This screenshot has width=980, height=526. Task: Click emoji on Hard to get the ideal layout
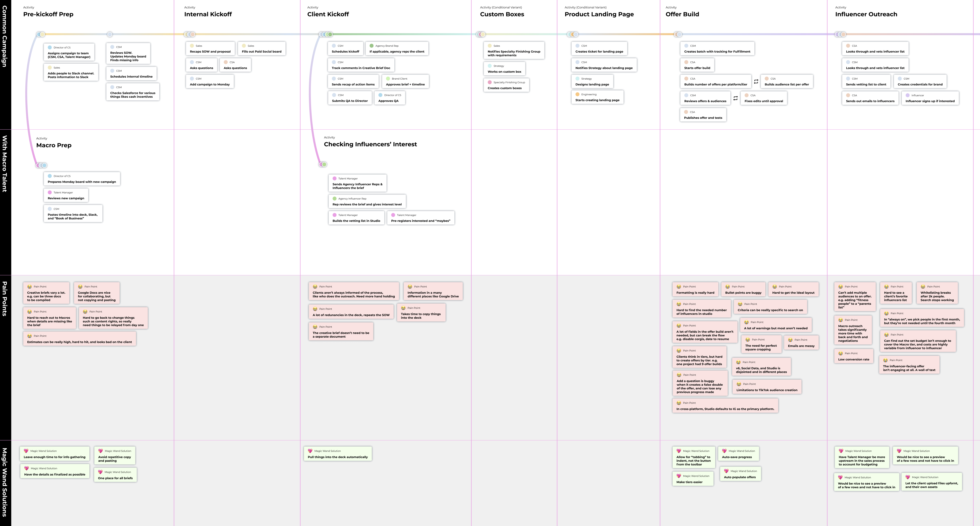775,287
